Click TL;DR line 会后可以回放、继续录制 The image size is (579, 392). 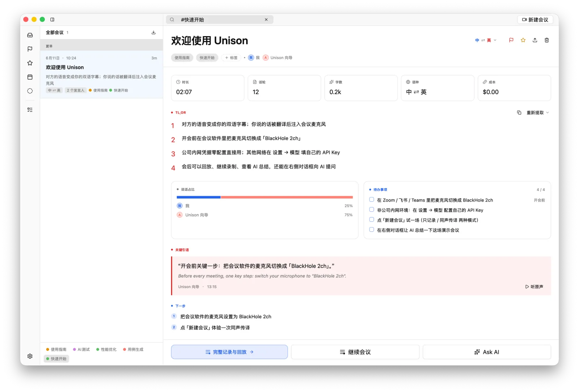(x=259, y=166)
